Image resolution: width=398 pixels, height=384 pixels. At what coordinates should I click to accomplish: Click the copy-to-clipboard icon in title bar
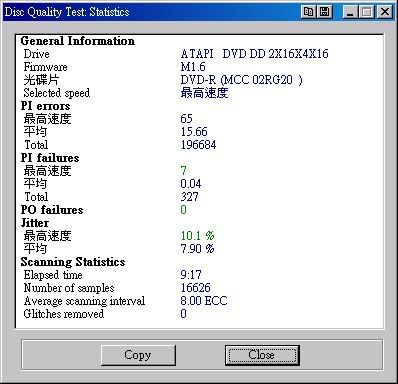[309, 12]
